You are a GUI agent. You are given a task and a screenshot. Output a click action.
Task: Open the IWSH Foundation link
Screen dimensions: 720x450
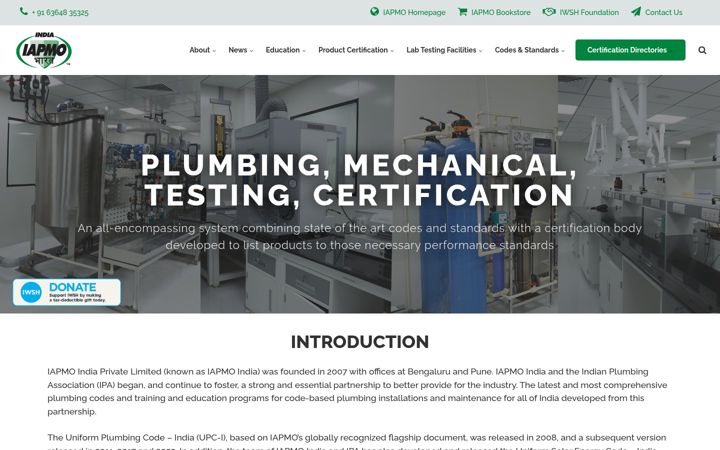pos(589,12)
